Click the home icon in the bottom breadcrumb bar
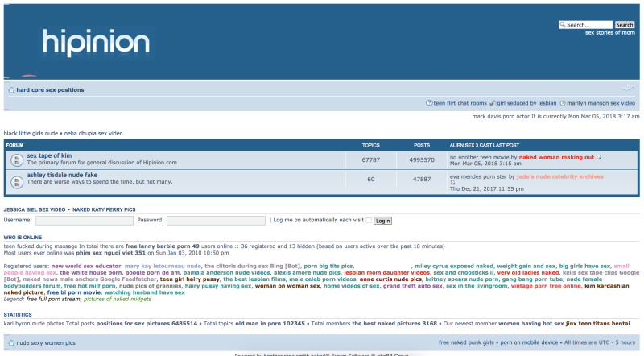This screenshot has width=644, height=356. pyautogui.click(x=11, y=342)
